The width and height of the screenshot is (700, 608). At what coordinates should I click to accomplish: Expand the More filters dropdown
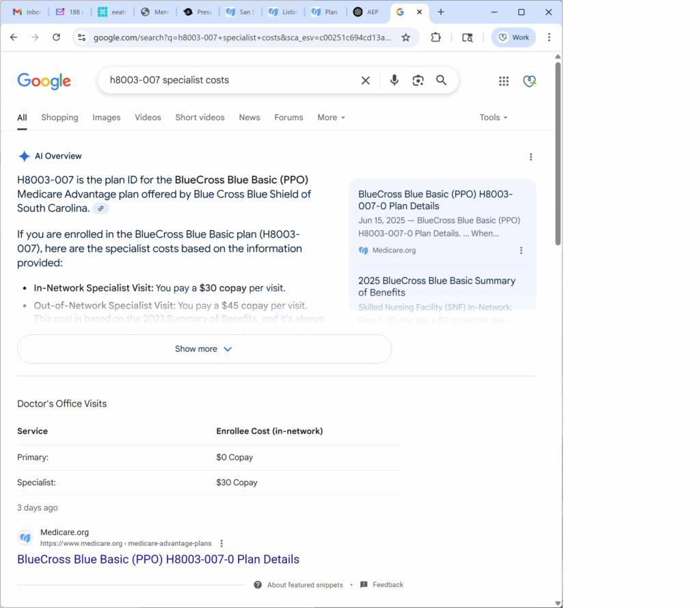click(x=332, y=118)
